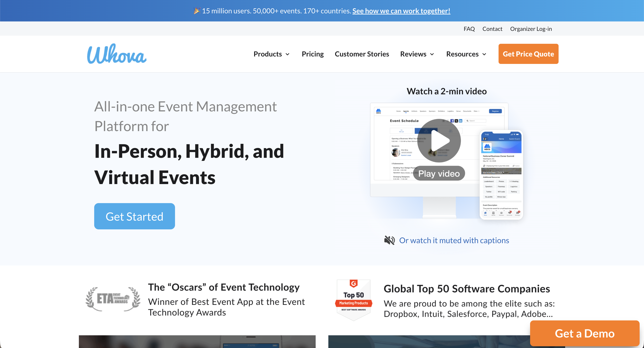Click 'Watch a 2-min video' heading
Screen dimensions: 644x348
[x=446, y=91]
